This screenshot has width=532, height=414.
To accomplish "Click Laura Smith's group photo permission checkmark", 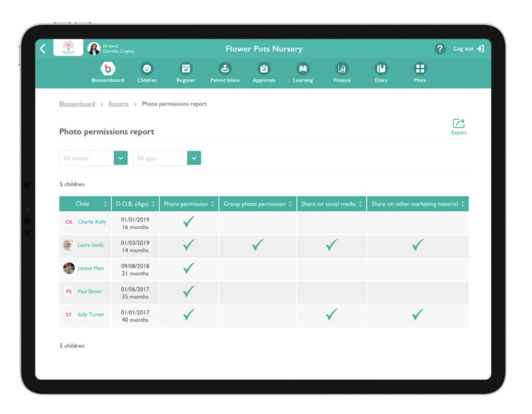I will 258,244.
